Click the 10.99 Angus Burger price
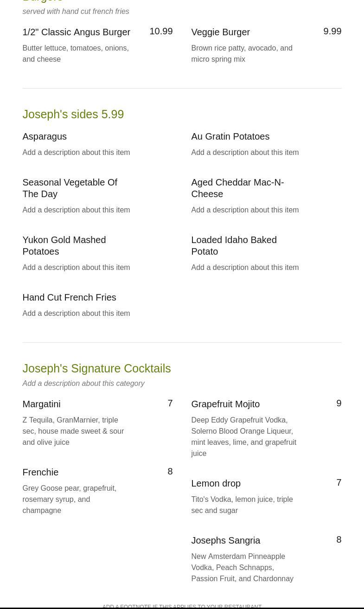 click(x=160, y=31)
